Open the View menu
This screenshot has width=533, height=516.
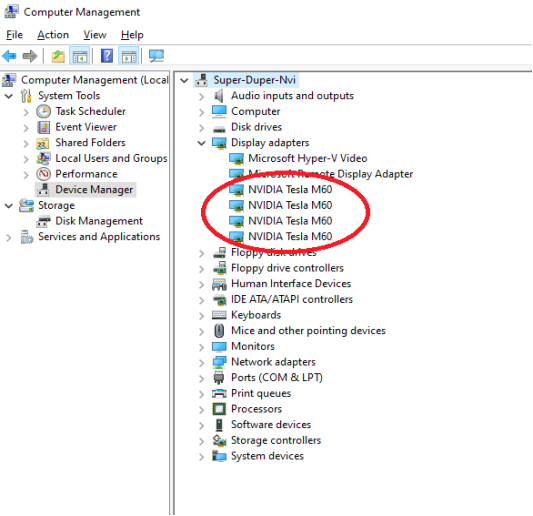coord(95,35)
